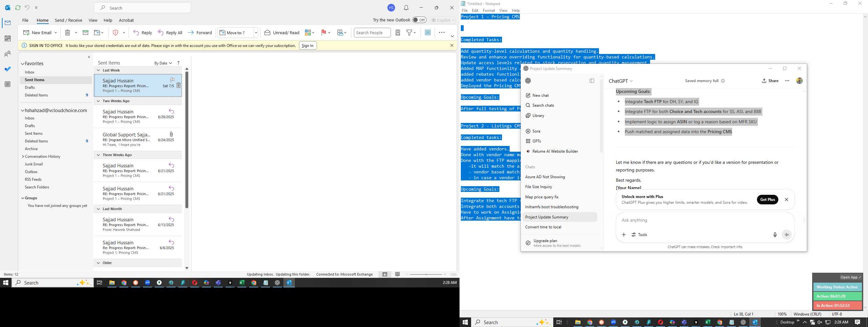This screenshot has height=327, width=868.
Task: Click the Undo arrow in Outlook's title bar
Action: pyautogui.click(x=27, y=8)
